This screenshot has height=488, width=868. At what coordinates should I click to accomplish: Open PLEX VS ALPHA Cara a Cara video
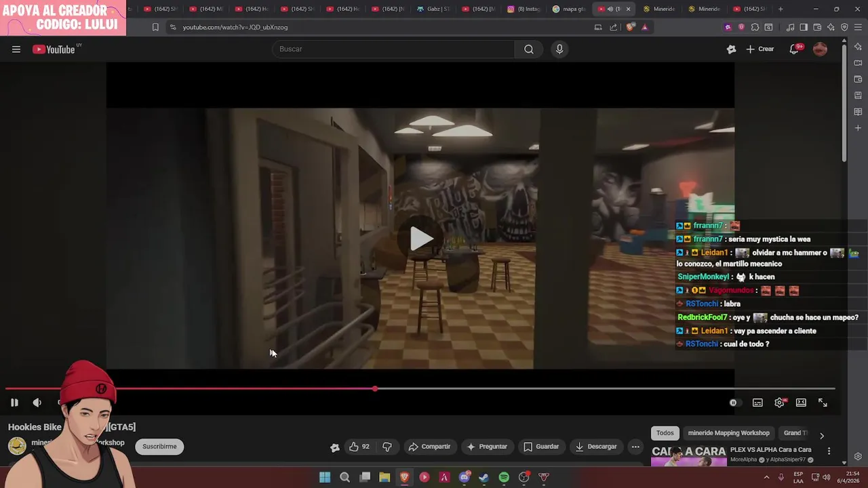tap(770, 449)
